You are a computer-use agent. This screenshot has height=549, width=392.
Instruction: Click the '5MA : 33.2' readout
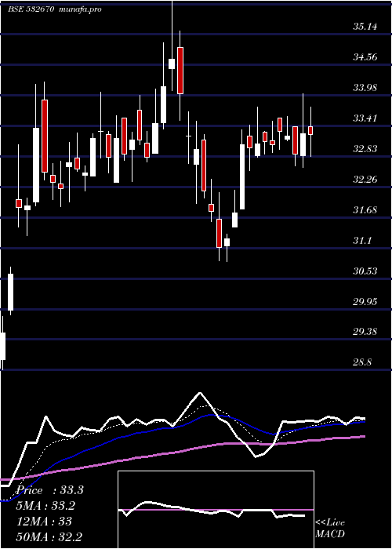[45, 506]
